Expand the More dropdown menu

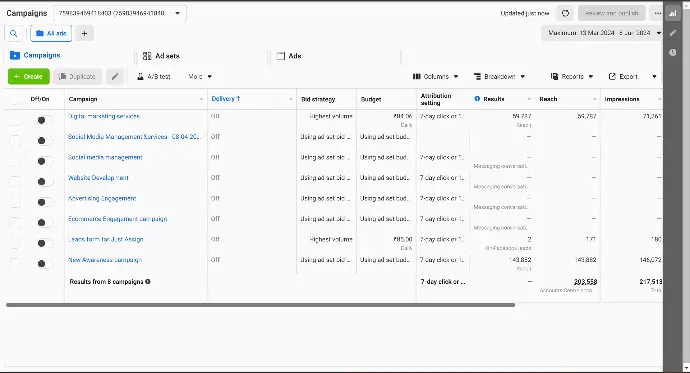[x=200, y=77]
